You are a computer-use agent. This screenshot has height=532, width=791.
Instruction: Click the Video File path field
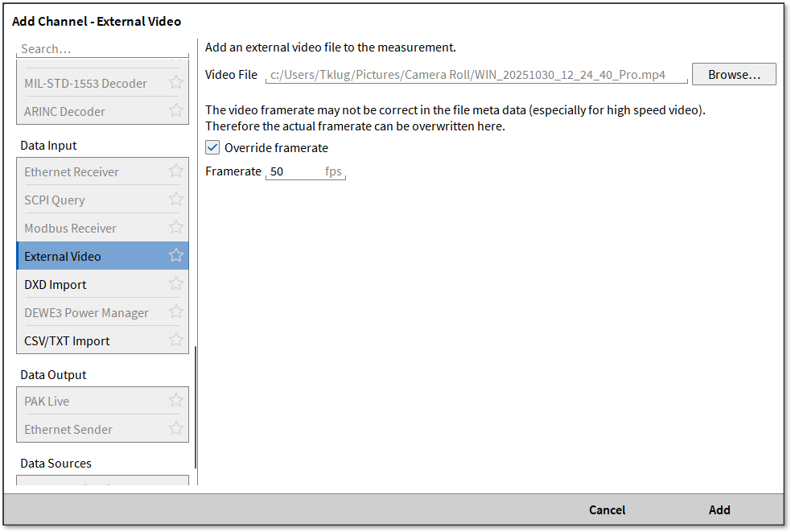(x=476, y=75)
